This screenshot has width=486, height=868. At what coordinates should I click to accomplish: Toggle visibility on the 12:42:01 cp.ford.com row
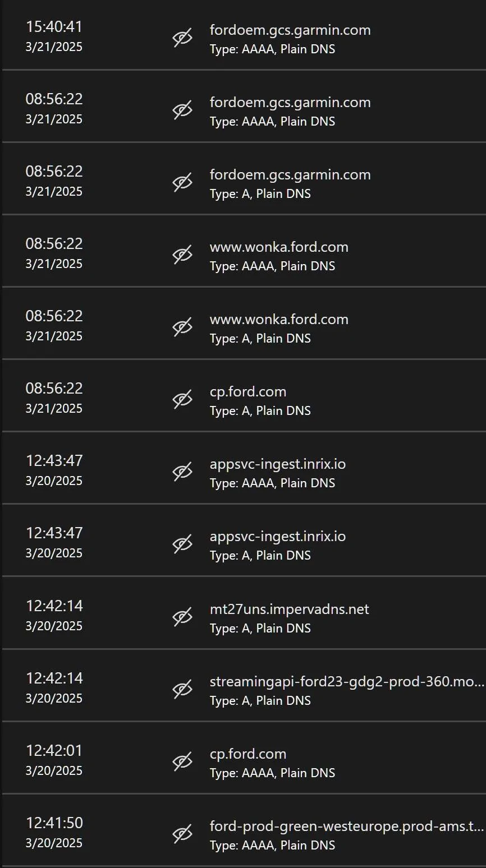[182, 762]
